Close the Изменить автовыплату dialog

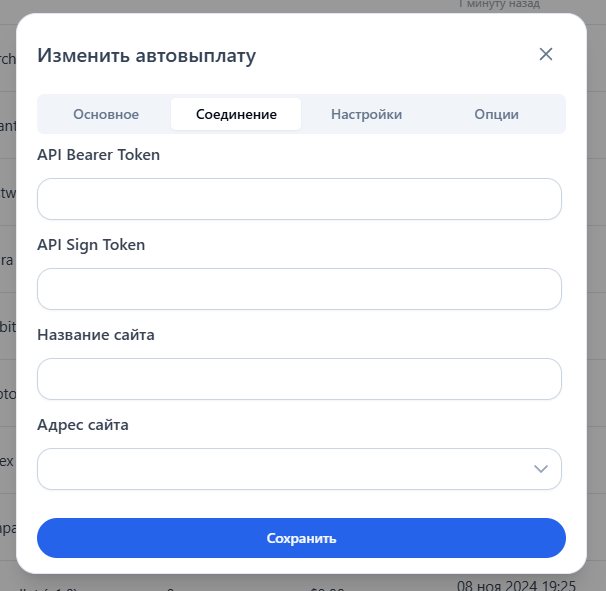point(546,54)
